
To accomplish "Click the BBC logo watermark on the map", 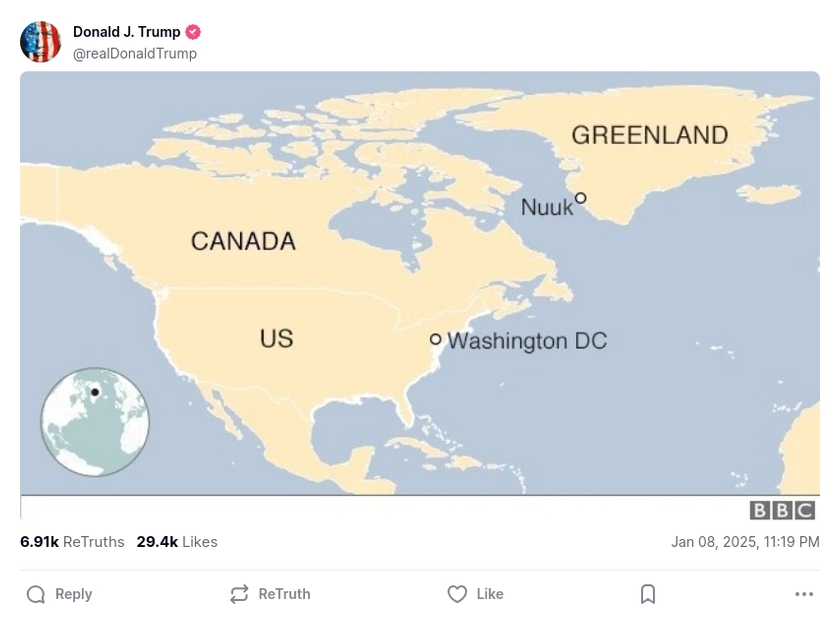I will pyautogui.click(x=783, y=509).
